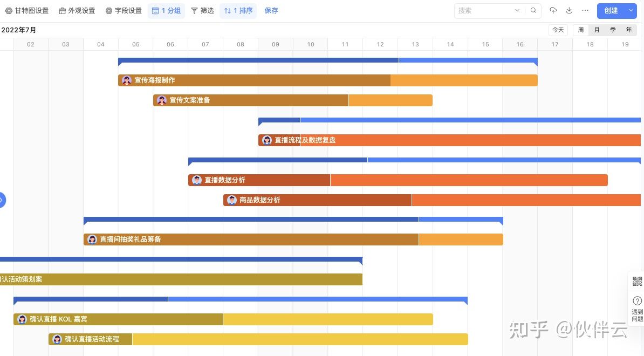Click blue group summary bar above 直播间抽奖礼品筹备
Viewport: 644px width, 356px height.
pyautogui.click(x=293, y=220)
